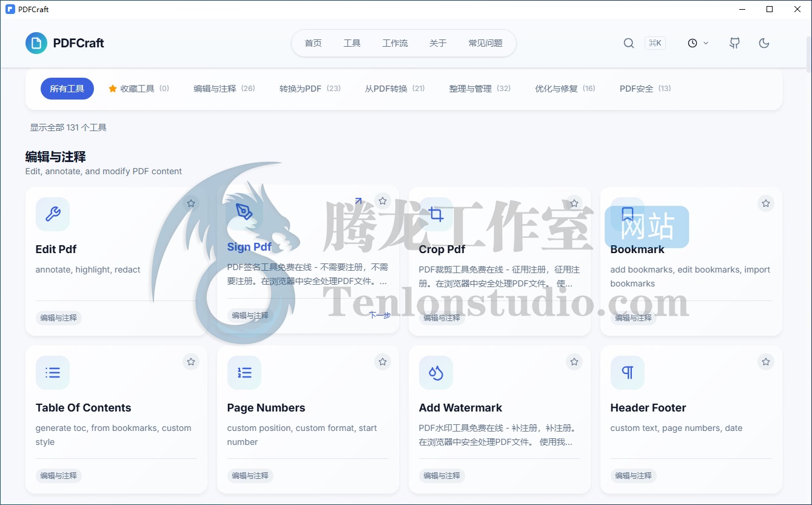Open search with the magnifier icon
Screen dimensions: 812x505
(629, 43)
